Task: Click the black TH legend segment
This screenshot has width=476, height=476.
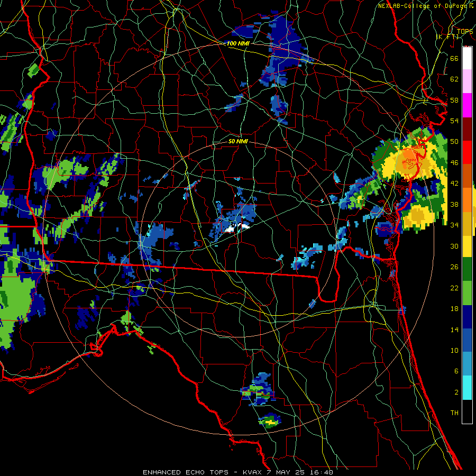Action: (x=467, y=411)
